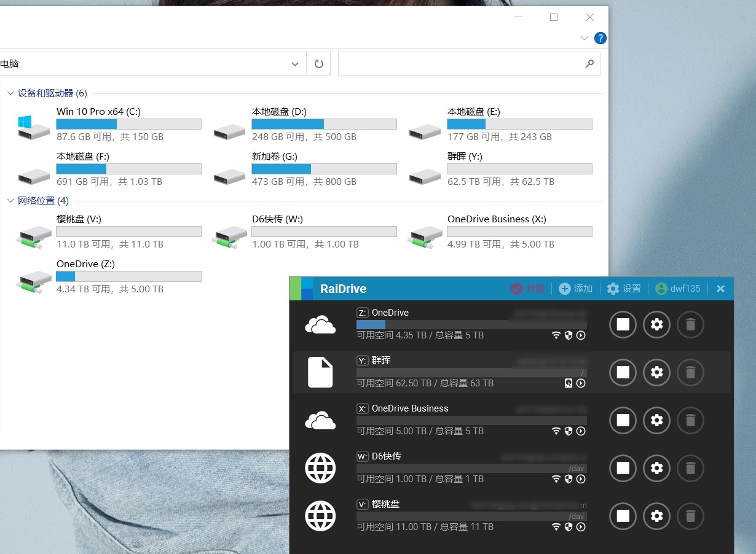Select the 樱桃盘 (V:) network drive icon in Explorer
This screenshot has width=756, height=554.
[x=34, y=236]
